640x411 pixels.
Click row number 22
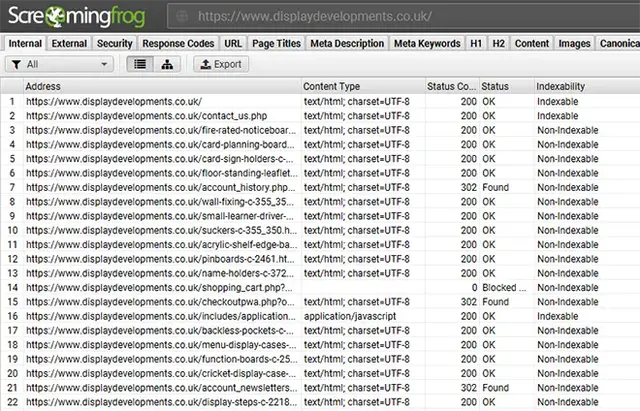[x=13, y=402]
